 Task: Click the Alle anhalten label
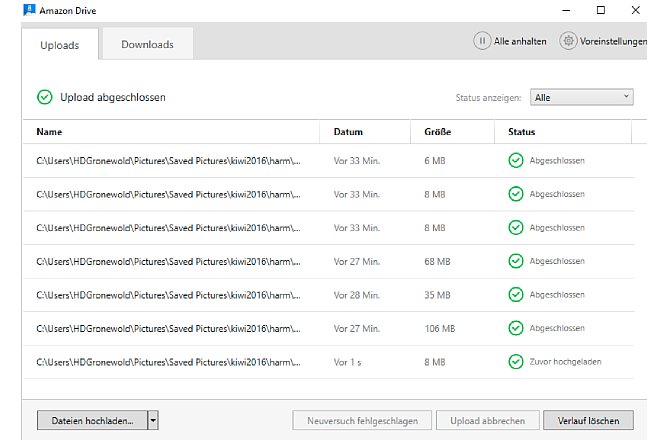tap(520, 41)
